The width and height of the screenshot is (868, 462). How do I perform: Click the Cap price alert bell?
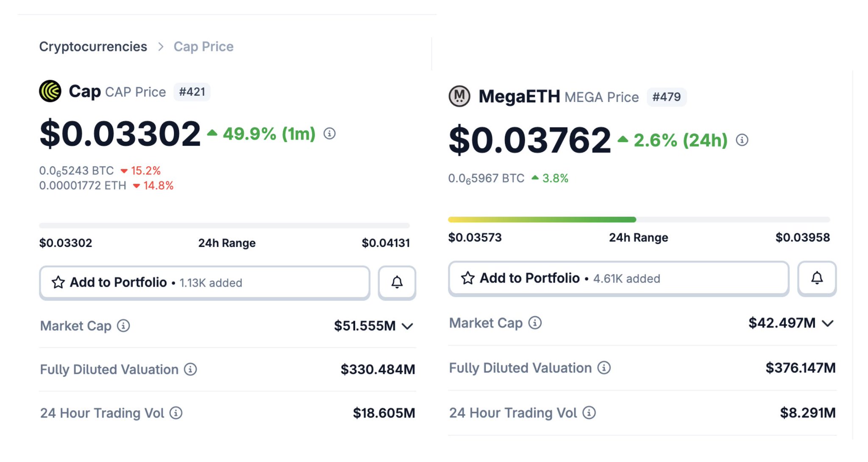click(397, 283)
